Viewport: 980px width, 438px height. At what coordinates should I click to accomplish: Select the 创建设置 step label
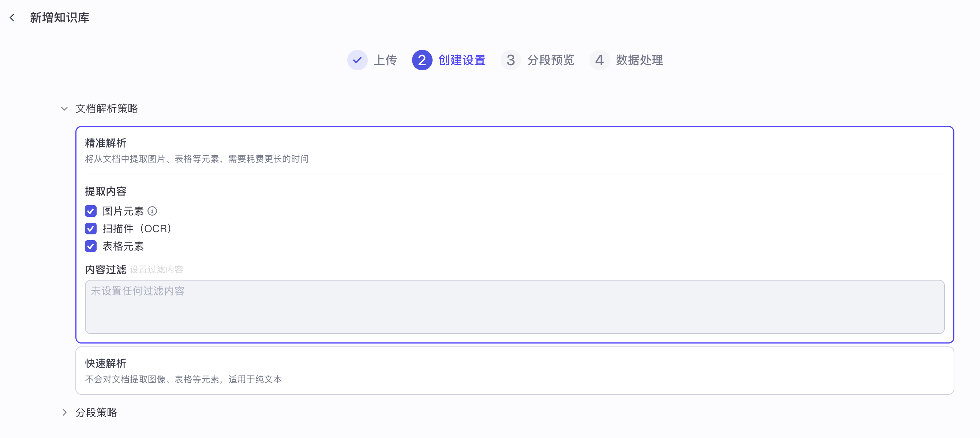pyautogui.click(x=462, y=60)
